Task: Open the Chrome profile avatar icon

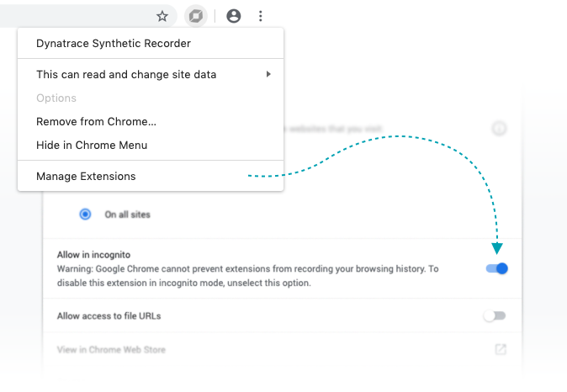Action: tap(234, 16)
